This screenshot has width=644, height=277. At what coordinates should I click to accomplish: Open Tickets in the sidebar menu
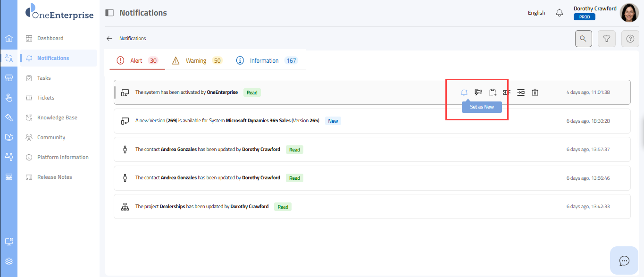pos(46,98)
